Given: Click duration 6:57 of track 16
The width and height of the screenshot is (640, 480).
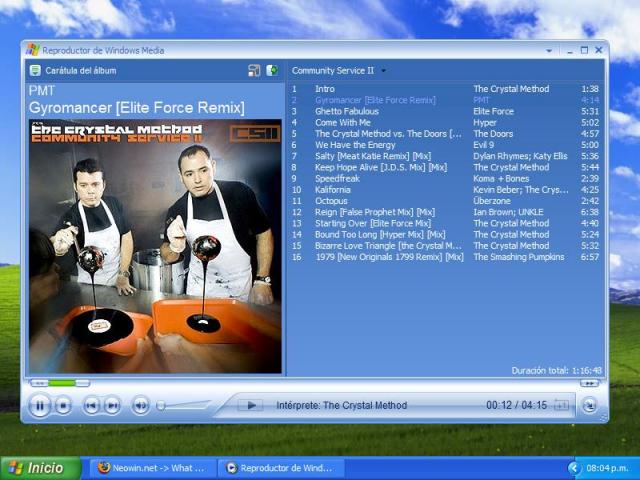Looking at the screenshot, I should click(590, 257).
